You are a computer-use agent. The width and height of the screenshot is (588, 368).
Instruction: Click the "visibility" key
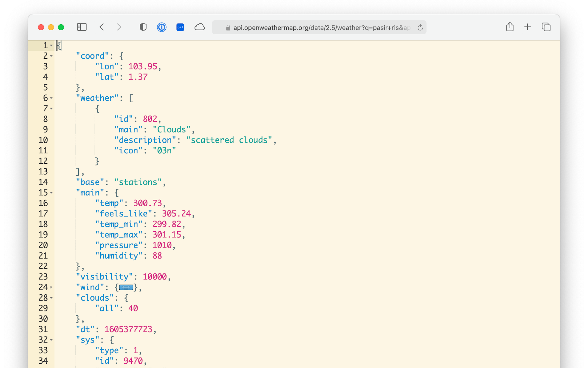(105, 277)
